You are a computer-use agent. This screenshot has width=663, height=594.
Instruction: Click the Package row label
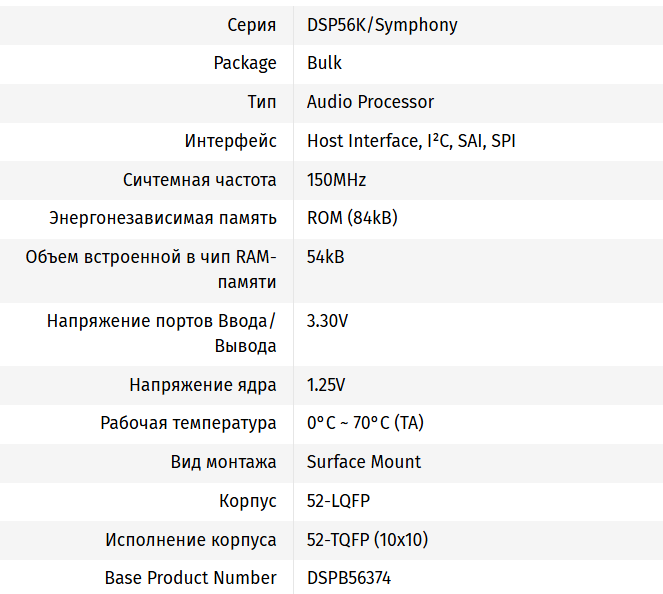coord(245,63)
